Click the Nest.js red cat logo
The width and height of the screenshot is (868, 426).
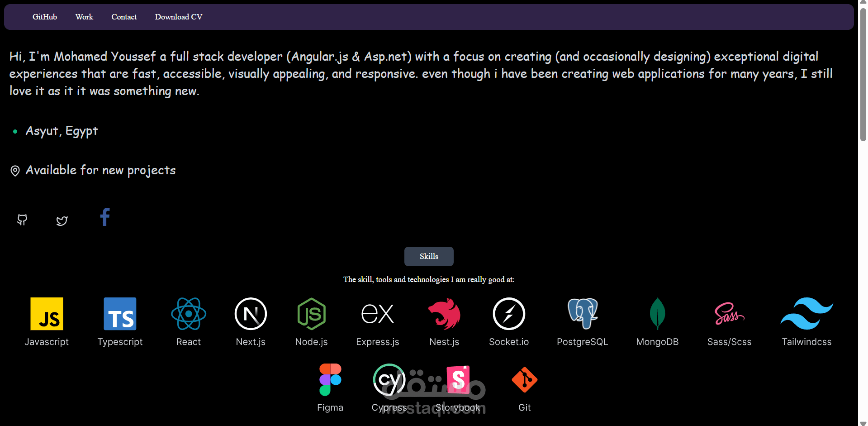[x=444, y=314]
